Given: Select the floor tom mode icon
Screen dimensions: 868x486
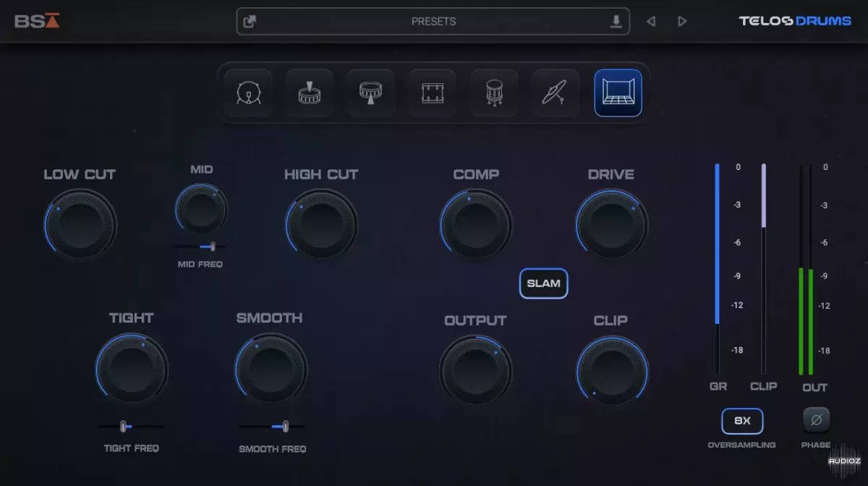Looking at the screenshot, I should click(x=495, y=93).
